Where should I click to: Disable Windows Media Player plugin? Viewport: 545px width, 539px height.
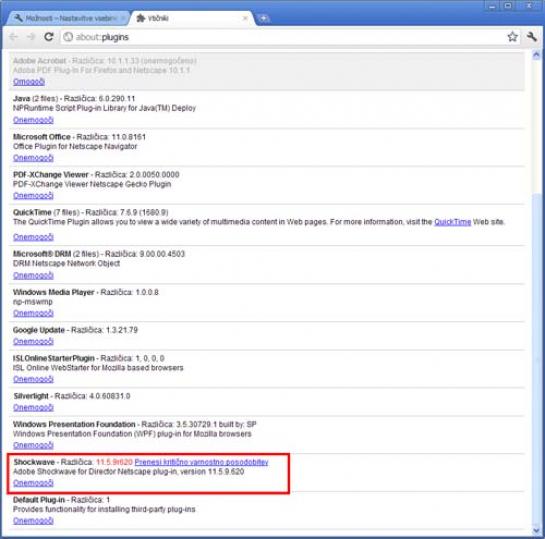point(33,313)
